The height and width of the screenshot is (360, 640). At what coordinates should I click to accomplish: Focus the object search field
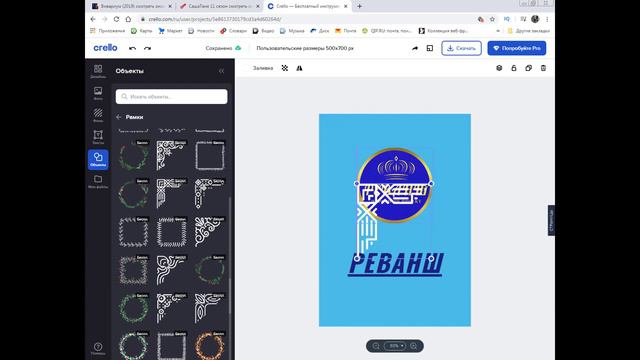point(171,97)
